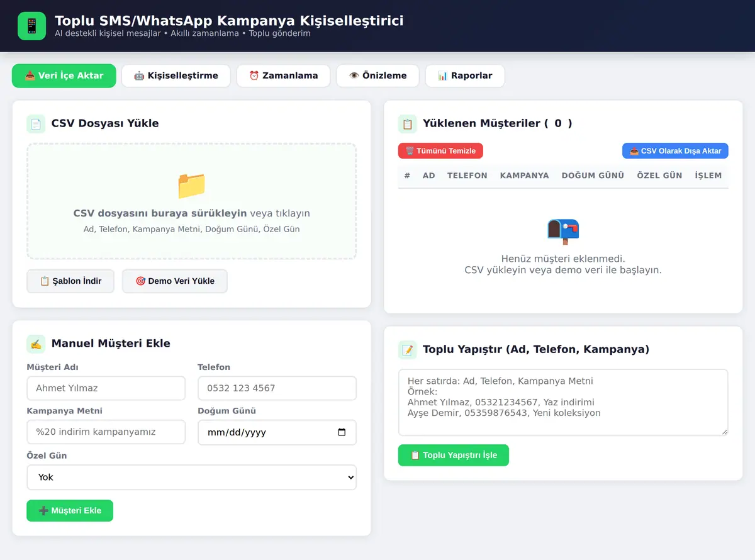755x560 pixels.
Task: Click the Toplu Yapıştırı İşle button
Action: point(454,455)
